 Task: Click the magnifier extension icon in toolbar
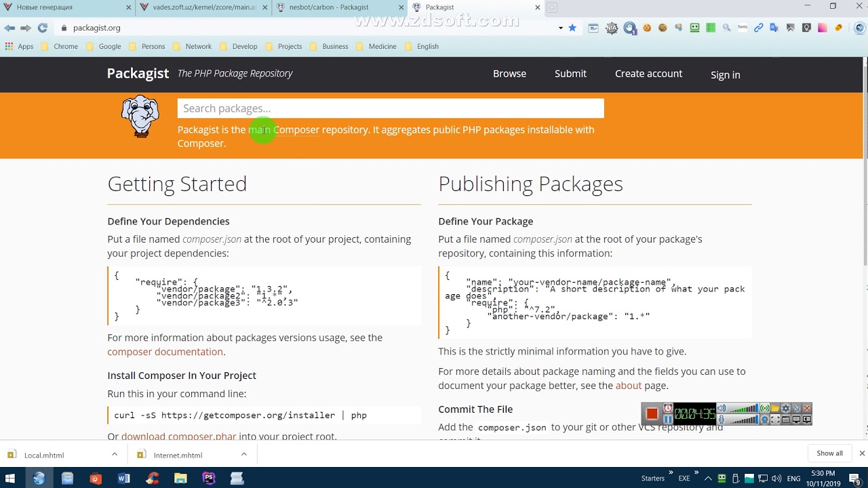727,28
